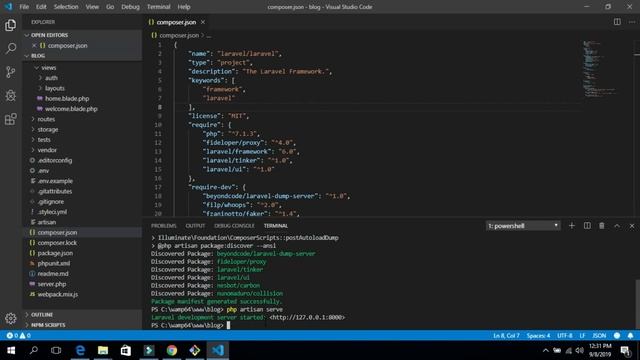Image resolution: width=640 pixels, height=360 pixels.
Task: Create a new terminal with plus icon
Action: 571,226
